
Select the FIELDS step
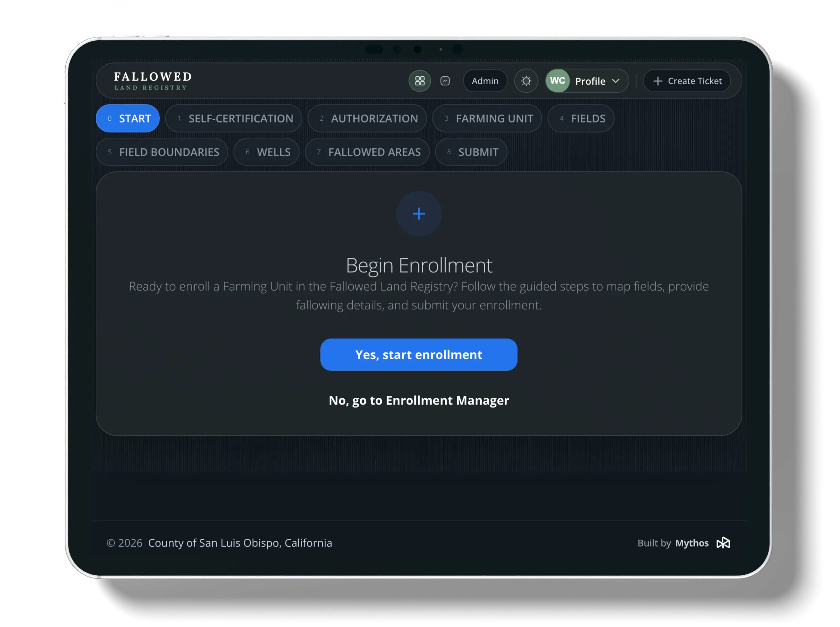coord(580,118)
